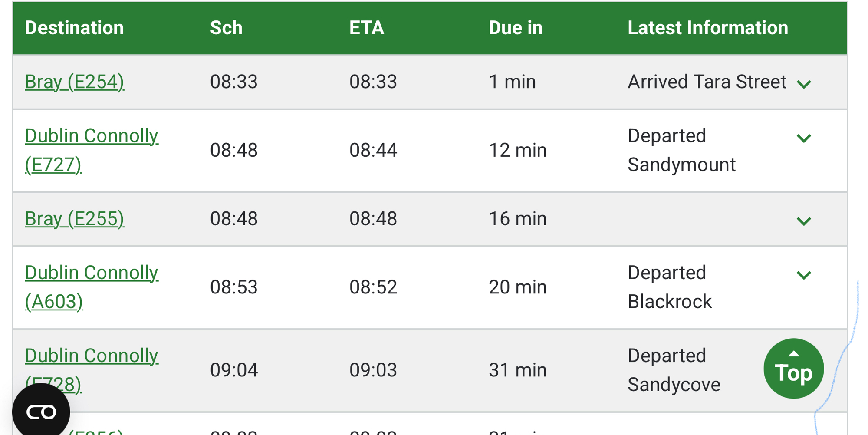Expand Dublin Connolly A603 row chevron
The height and width of the screenshot is (435, 868).
click(804, 275)
